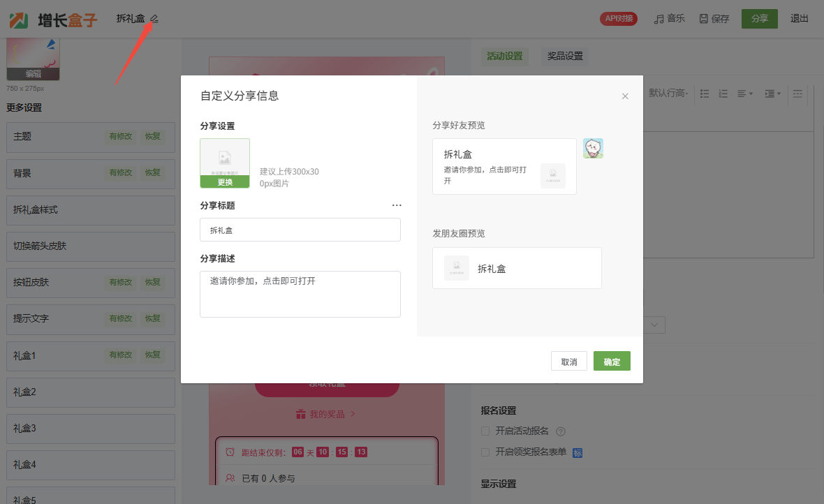Switch to the 活动设置 tab

click(504, 57)
